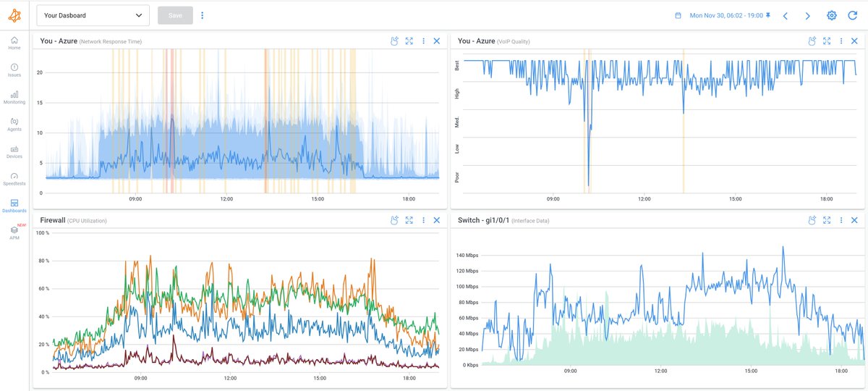
Task: Click the 'You - Azure' VoIP Quality title
Action: 477,41
